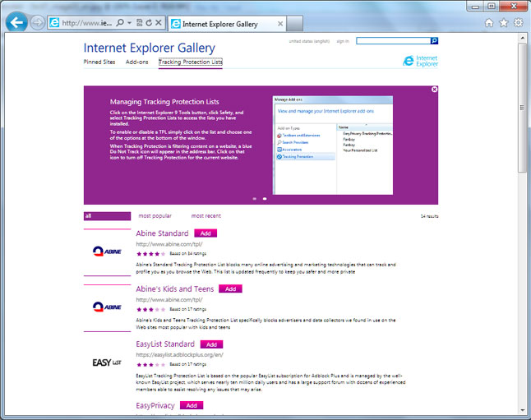Click the united states (english) link
This screenshot has width=531, height=420.
309,41
